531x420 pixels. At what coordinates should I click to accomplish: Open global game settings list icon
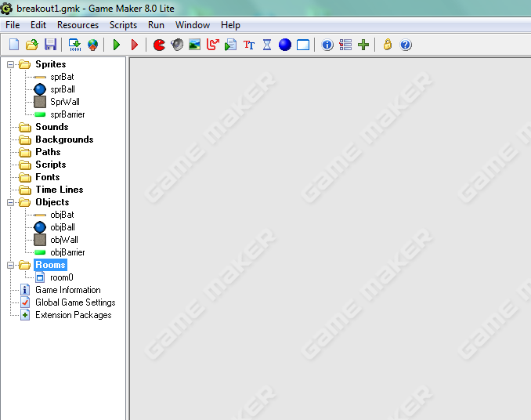(x=345, y=45)
